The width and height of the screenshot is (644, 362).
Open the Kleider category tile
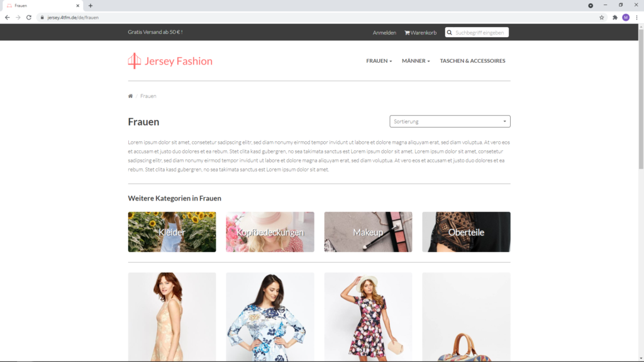pyautogui.click(x=172, y=232)
